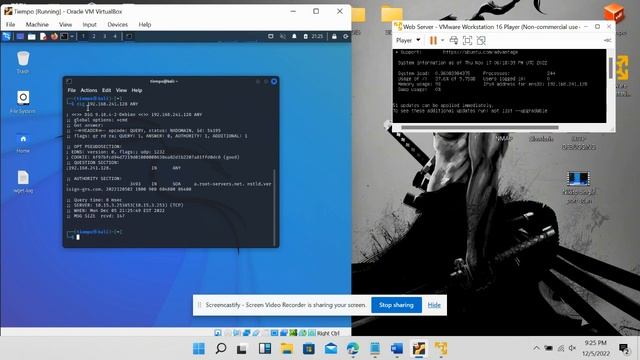Click the muted volume icon in Kali panel
The height and width of the screenshot is (360, 640).
282,36
